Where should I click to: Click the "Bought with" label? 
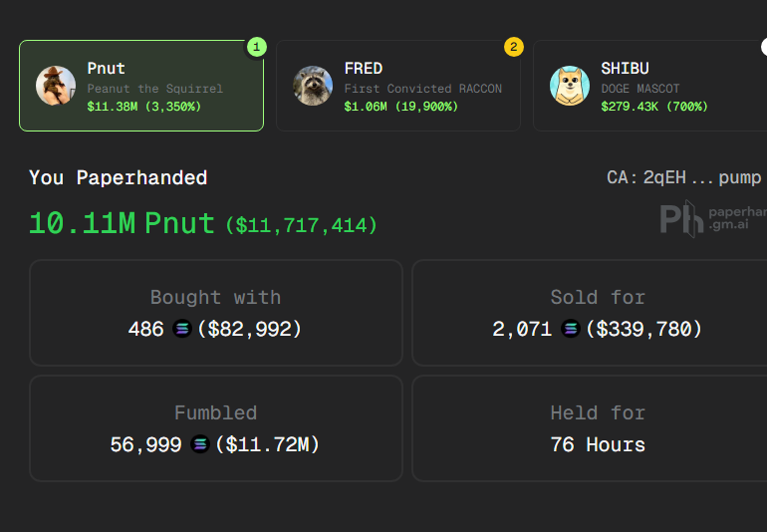216,298
